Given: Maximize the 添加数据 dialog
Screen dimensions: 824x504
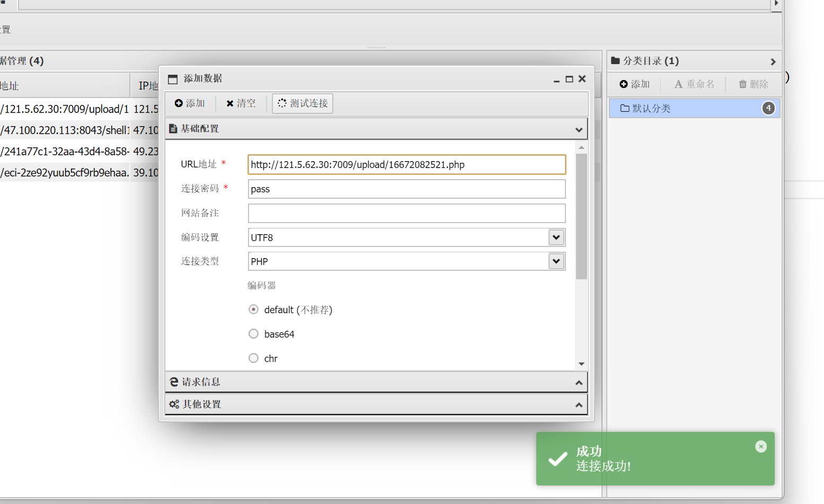Looking at the screenshot, I should [x=569, y=79].
